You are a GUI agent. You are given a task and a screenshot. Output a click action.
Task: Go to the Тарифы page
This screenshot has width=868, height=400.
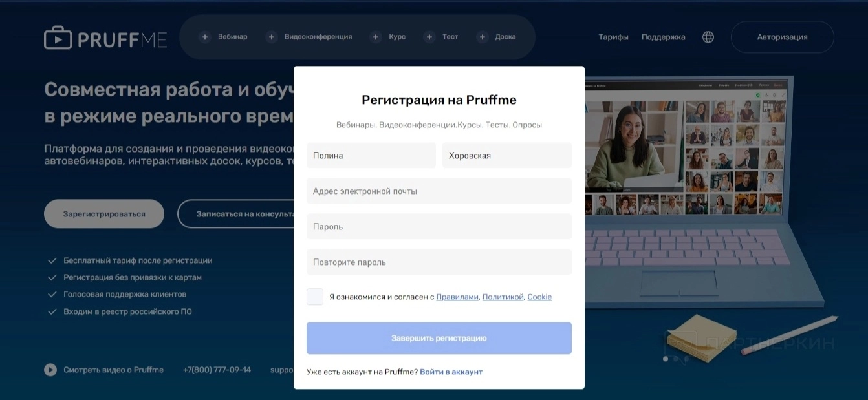tap(613, 37)
